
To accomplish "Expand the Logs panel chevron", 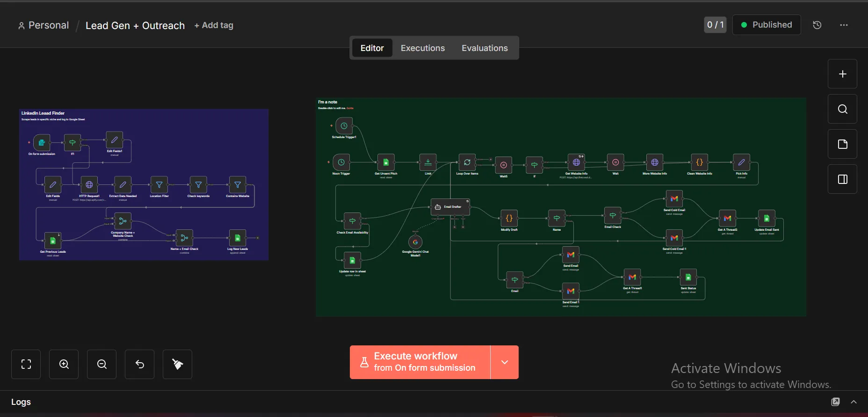I will (x=854, y=402).
